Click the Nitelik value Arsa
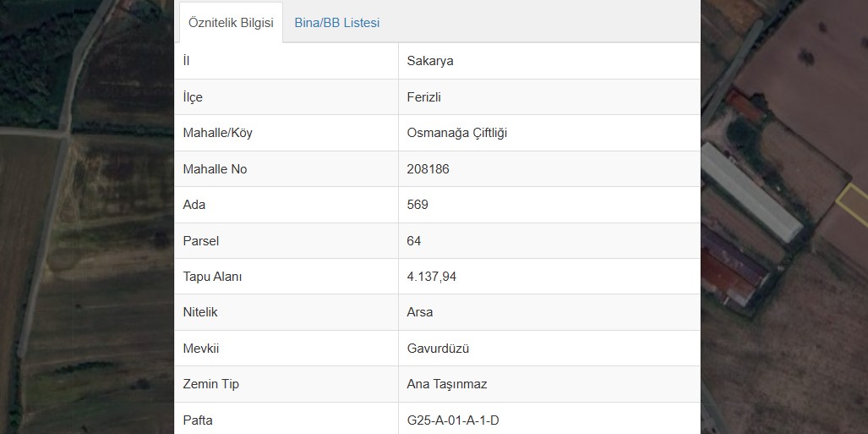Image resolution: width=868 pixels, height=434 pixels. click(419, 312)
